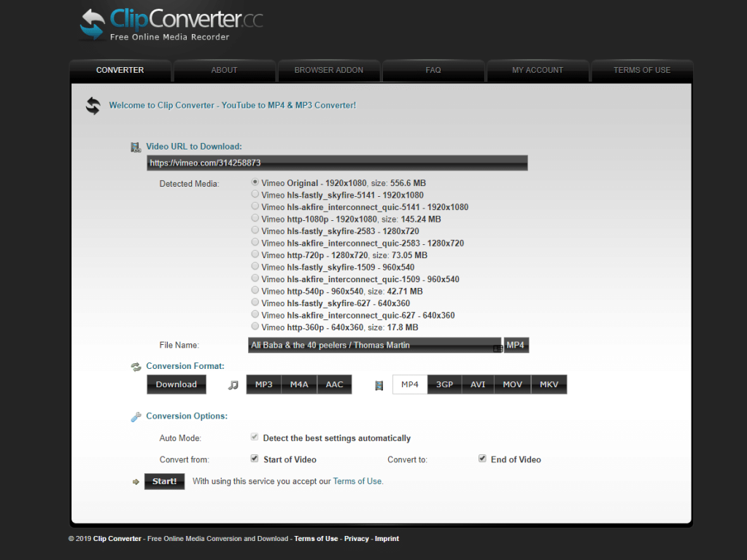
Task: Select http-1080p 145.24 MB option
Action: point(255,217)
